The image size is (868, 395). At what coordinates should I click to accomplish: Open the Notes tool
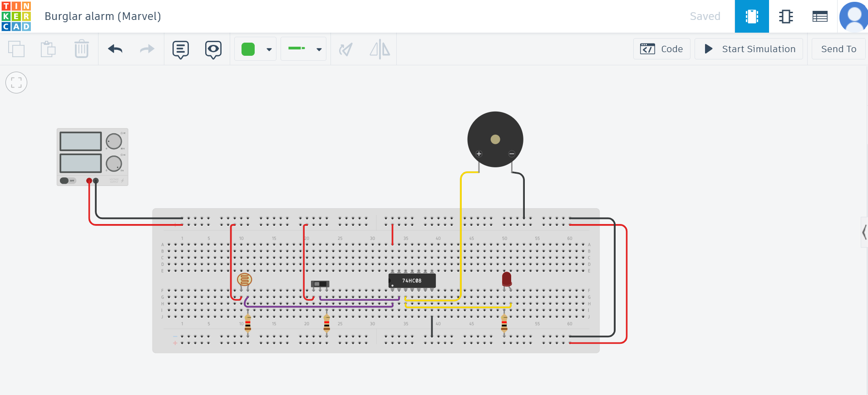coord(181,49)
